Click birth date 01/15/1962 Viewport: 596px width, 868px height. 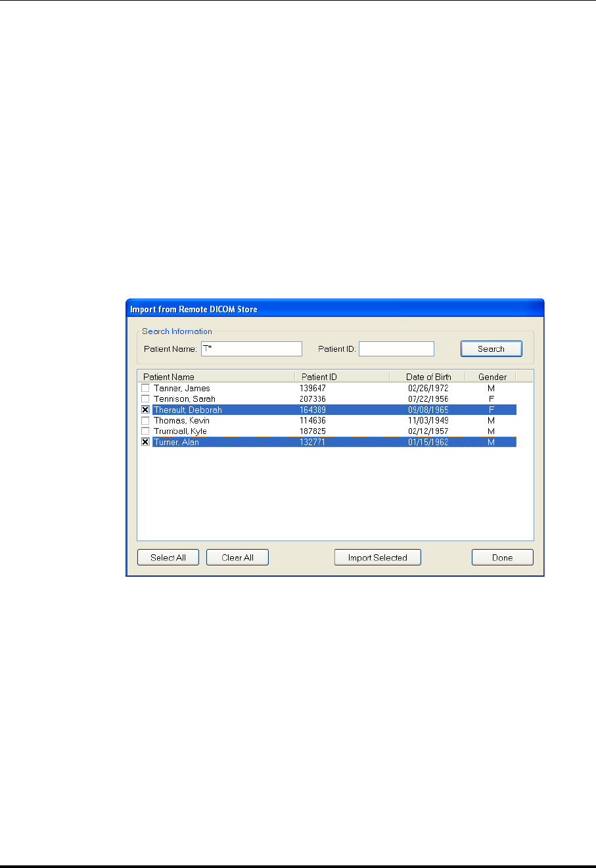[428, 442]
